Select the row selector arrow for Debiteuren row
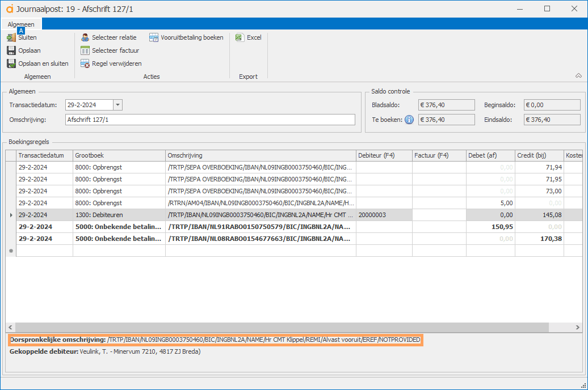The height and width of the screenshot is (390, 588). [x=11, y=215]
